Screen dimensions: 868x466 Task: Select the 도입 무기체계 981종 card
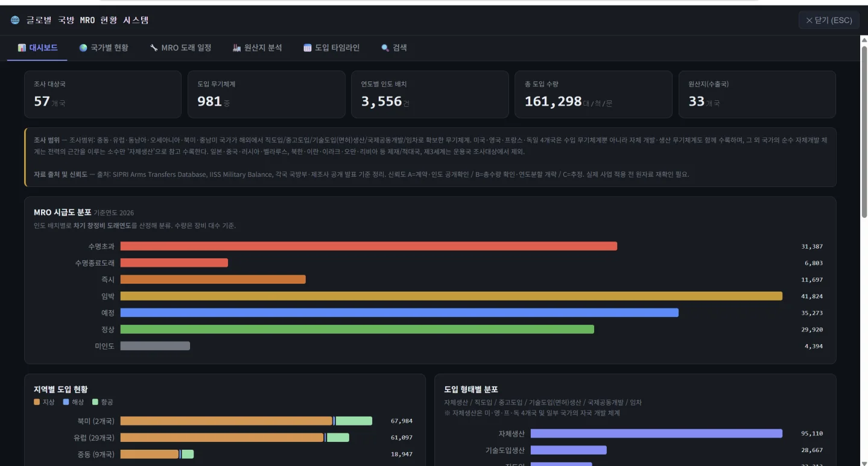pos(267,94)
